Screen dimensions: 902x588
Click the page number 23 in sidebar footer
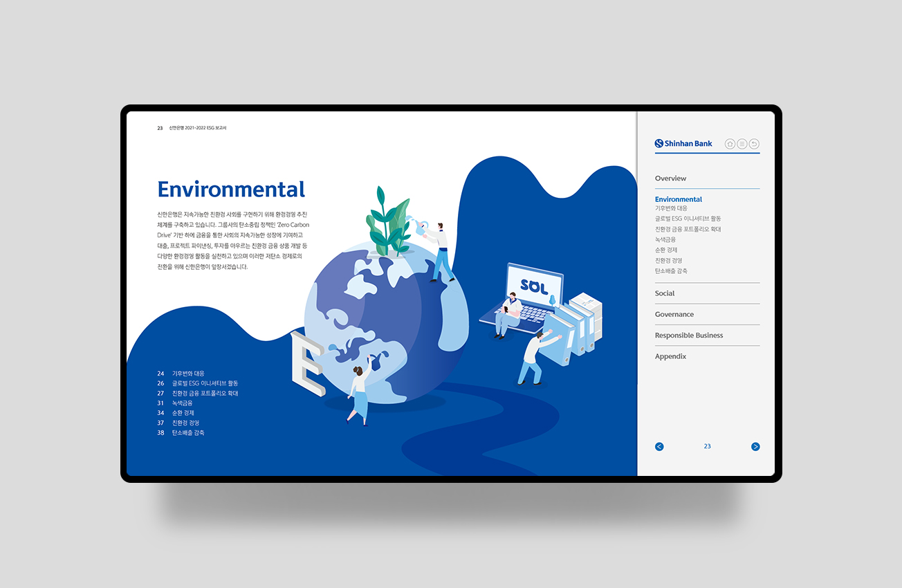(x=708, y=446)
